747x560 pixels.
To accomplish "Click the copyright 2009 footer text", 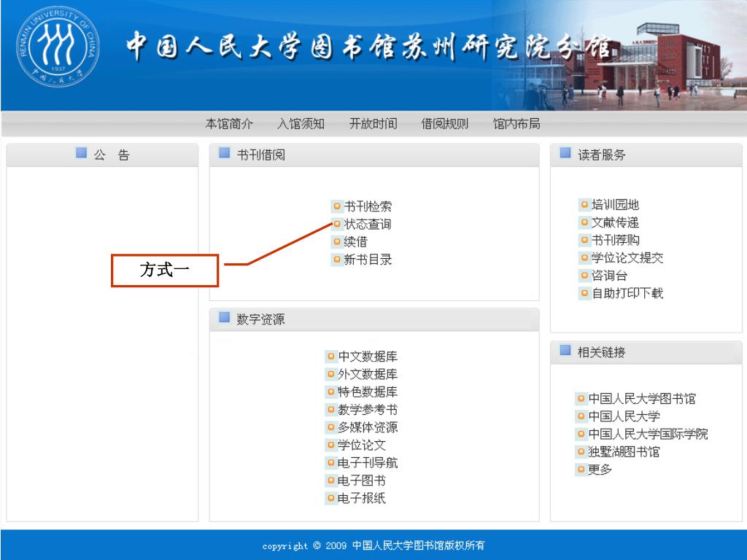I will point(373,545).
